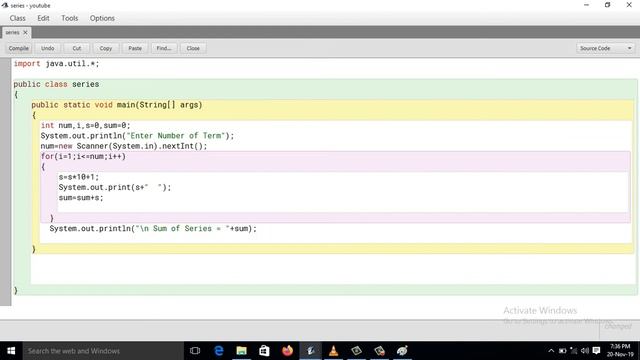Click the line 'import java.util.*;'
Screen dimensions: 640x360
pos(56,64)
